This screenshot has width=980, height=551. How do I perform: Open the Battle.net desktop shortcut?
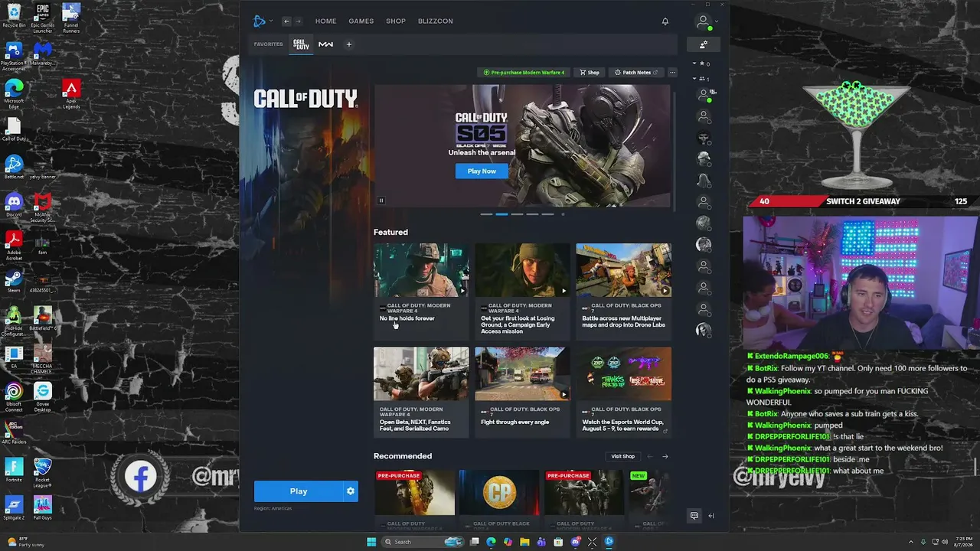point(14,168)
